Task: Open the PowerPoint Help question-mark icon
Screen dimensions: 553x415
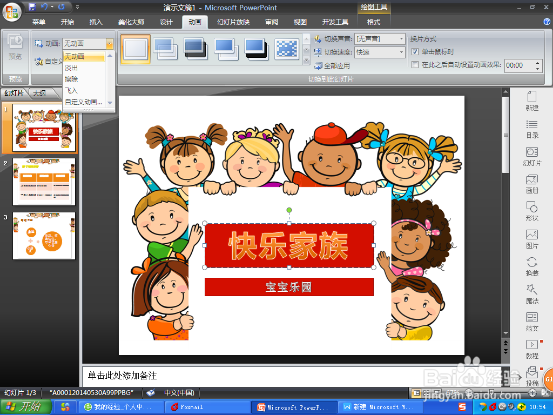Action: click(547, 22)
